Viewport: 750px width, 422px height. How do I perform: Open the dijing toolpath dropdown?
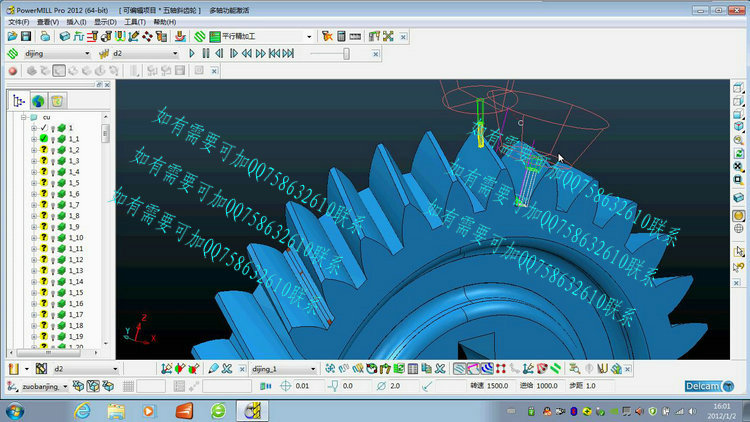coord(86,53)
